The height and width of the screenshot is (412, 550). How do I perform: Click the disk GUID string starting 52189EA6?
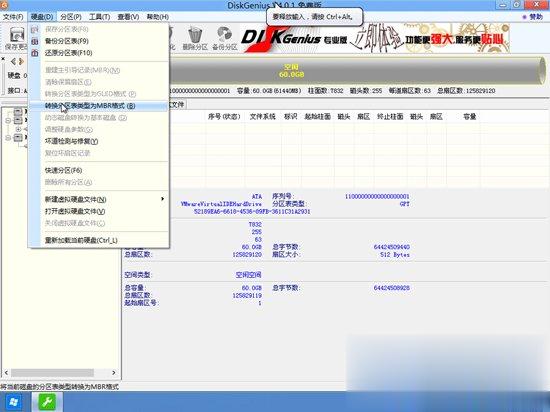(x=252, y=212)
